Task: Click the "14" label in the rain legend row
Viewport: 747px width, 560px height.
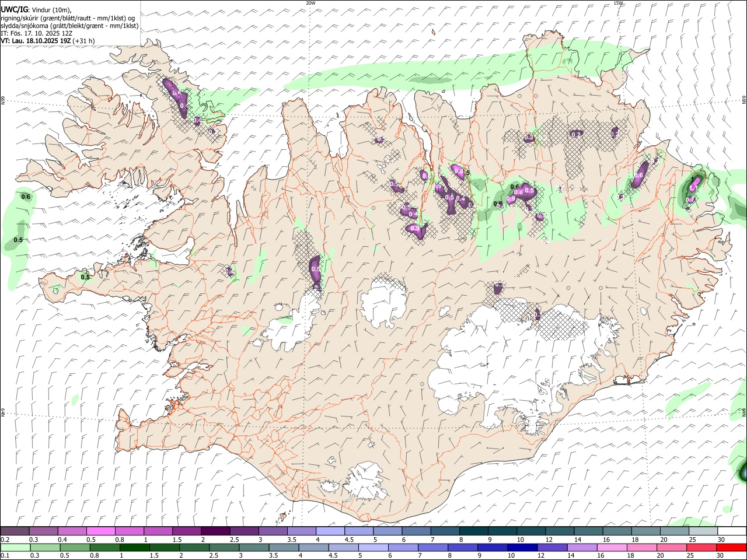Action: coord(570,556)
